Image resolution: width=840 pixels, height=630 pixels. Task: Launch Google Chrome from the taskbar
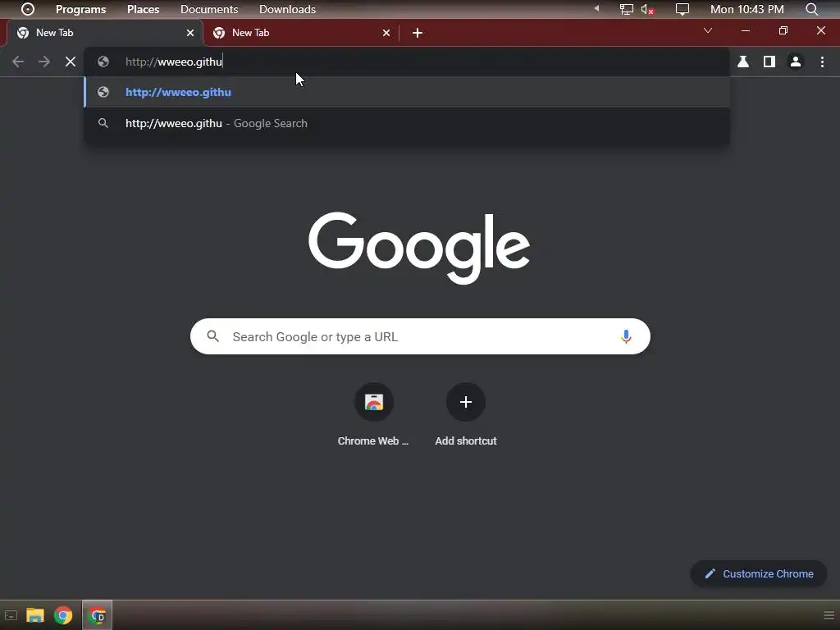63,615
